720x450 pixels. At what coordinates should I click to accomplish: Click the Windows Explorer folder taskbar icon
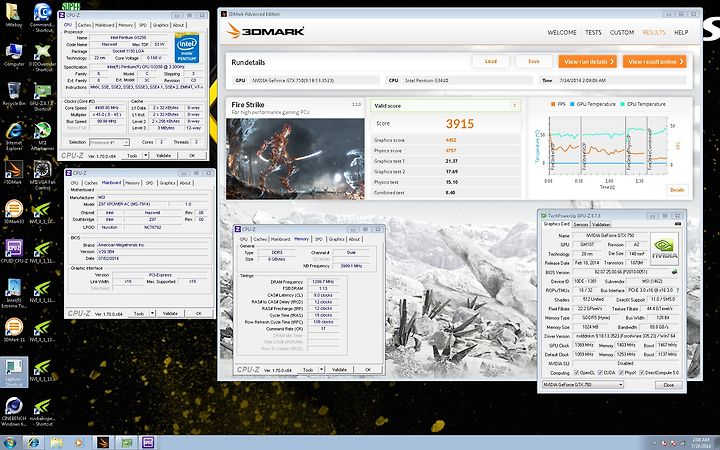click(56, 443)
